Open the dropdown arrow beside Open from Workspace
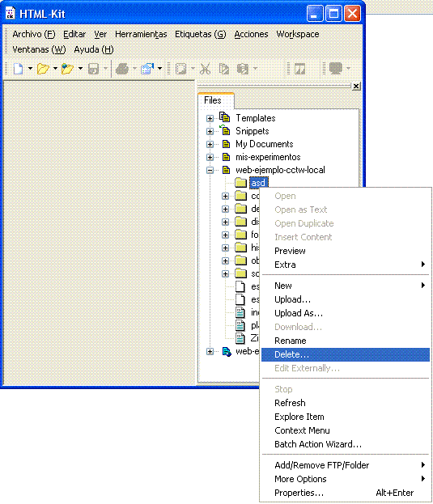 (80, 69)
